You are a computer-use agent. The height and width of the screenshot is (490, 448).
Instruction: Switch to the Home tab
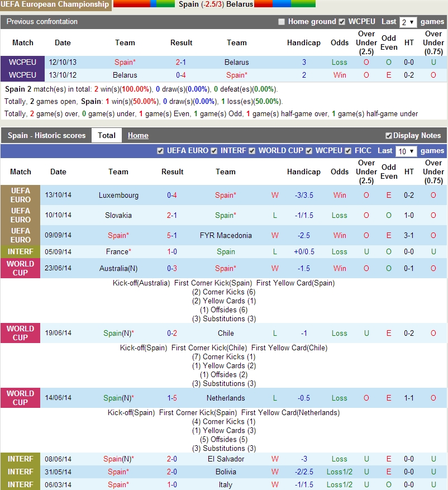(x=138, y=136)
